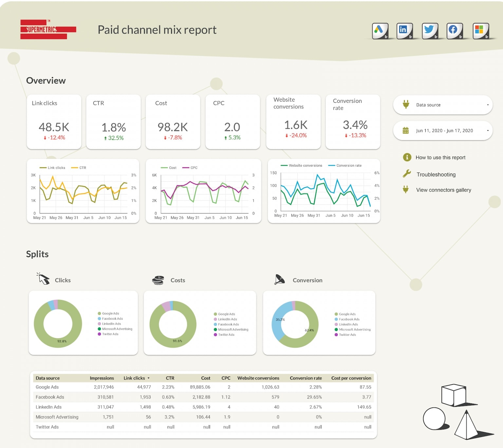The height and width of the screenshot is (448, 503).
Task: Toggle Facebook Ads legend in Conversion chart
Action: coord(349,319)
